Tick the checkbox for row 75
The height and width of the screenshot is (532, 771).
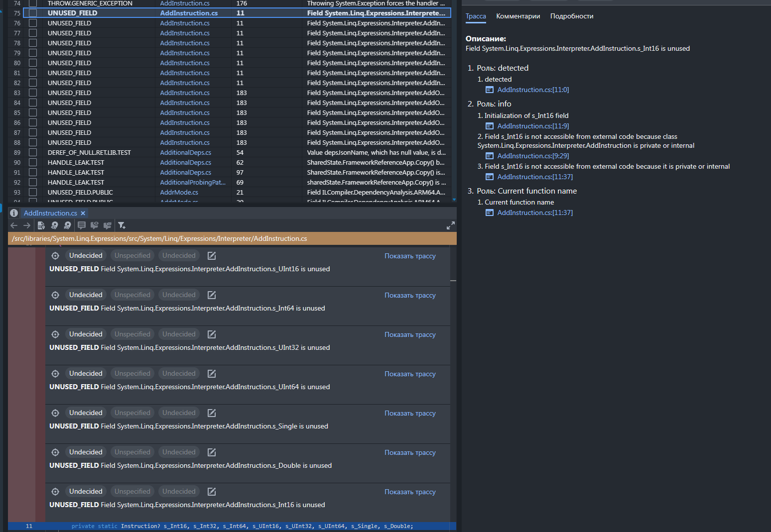(33, 13)
